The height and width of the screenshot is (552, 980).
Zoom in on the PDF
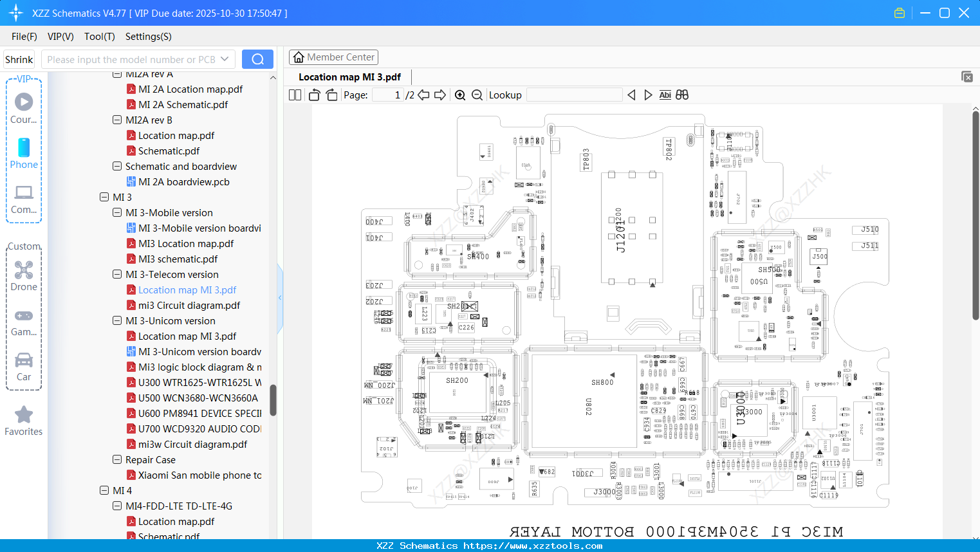pyautogui.click(x=460, y=95)
